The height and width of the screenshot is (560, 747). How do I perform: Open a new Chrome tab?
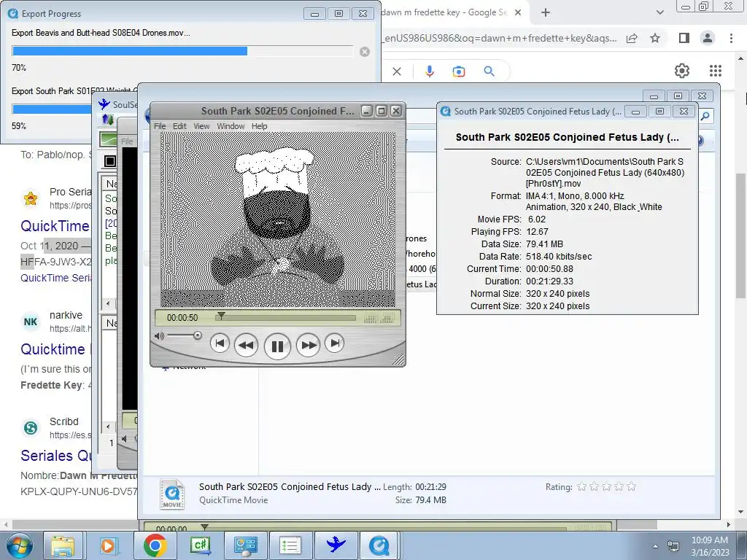(546, 13)
